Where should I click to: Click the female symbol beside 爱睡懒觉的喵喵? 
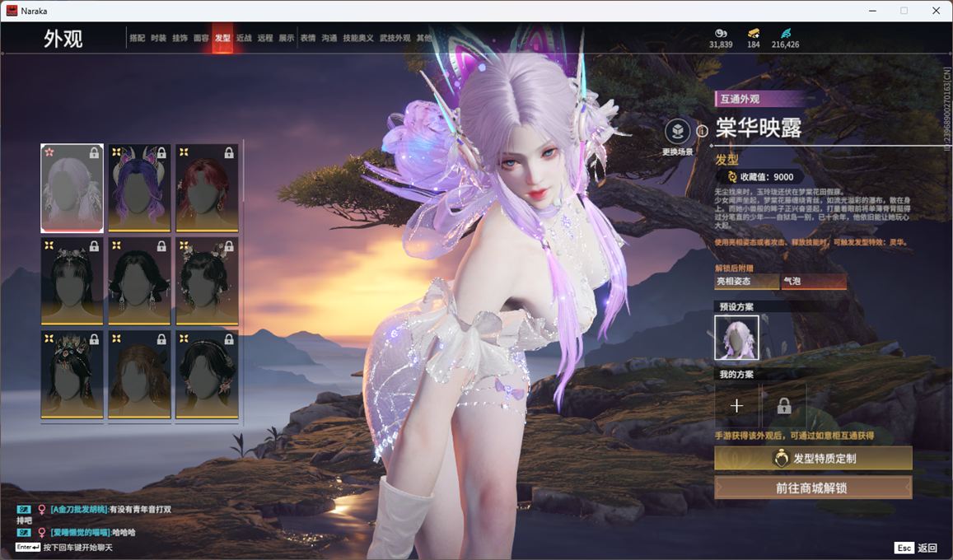42,533
